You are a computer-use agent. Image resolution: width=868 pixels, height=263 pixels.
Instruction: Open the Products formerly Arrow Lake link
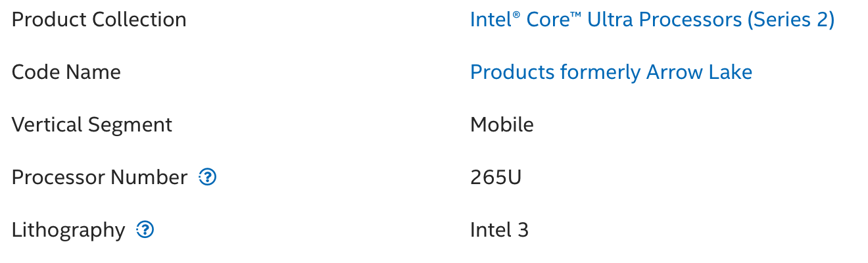[x=611, y=72]
